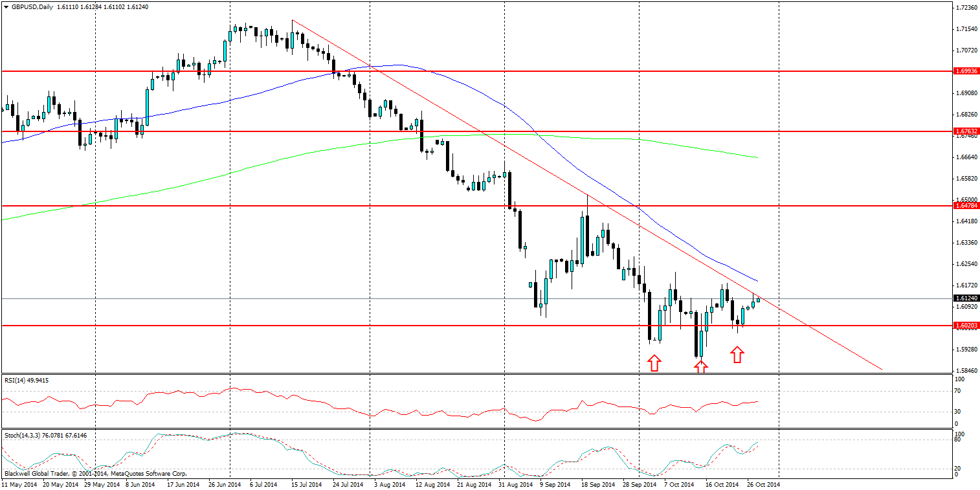Click the 1.5846 price scale value
Screen dimensions: 980x490
[x=966, y=370]
